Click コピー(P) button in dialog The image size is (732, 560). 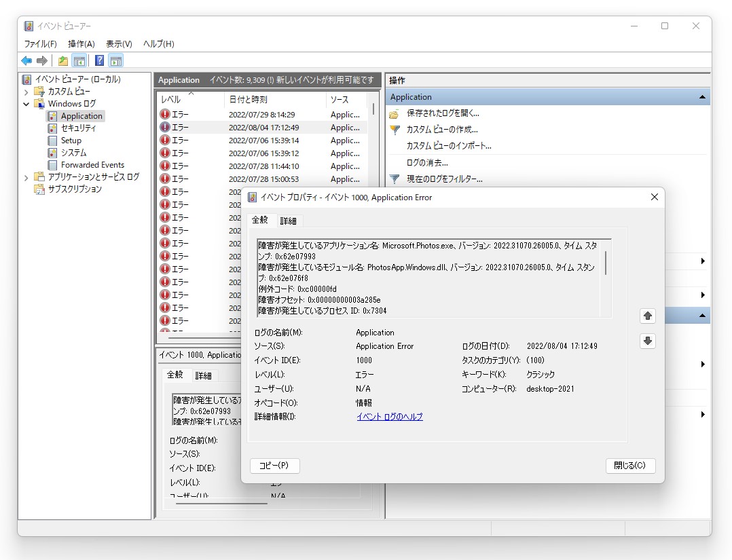(274, 466)
